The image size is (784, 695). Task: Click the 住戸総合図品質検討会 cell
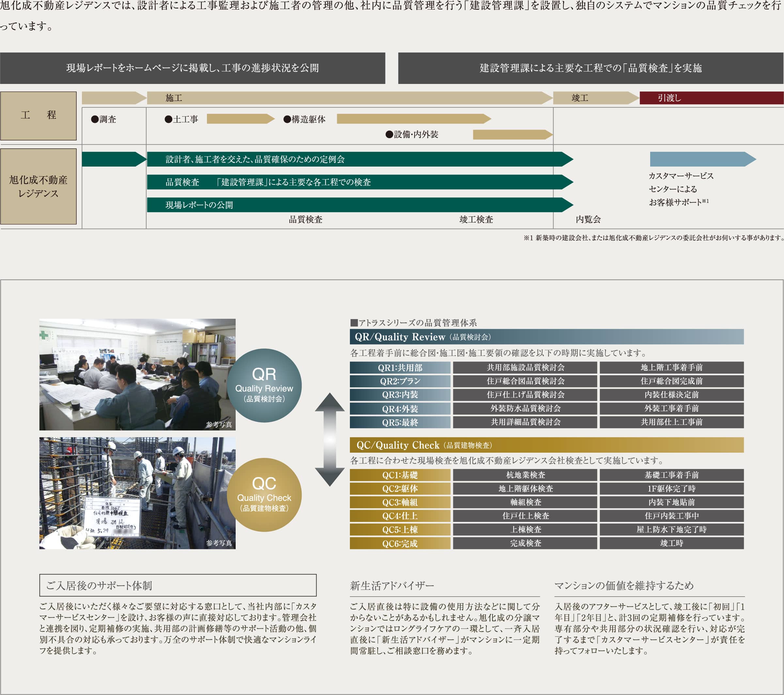525,381
